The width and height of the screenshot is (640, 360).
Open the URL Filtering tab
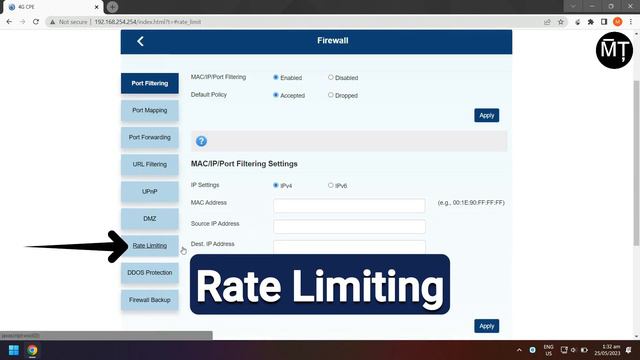tap(150, 164)
